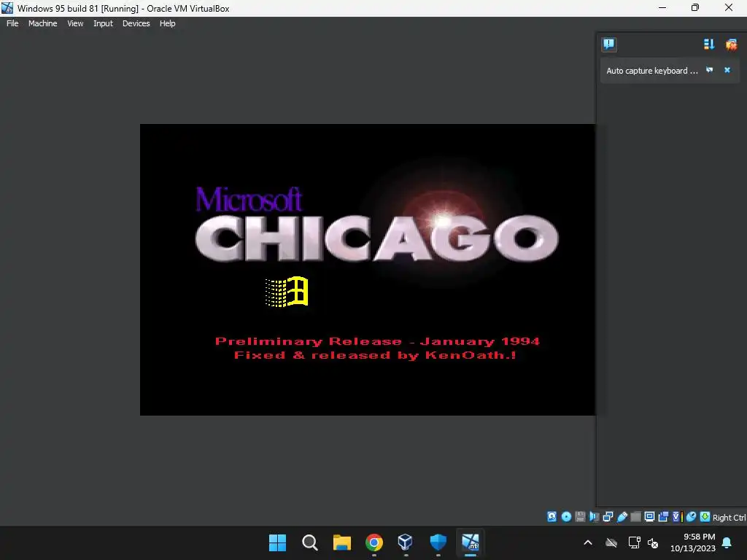This screenshot has height=560, width=747.
Task: Open the View menu
Action: (x=75, y=23)
